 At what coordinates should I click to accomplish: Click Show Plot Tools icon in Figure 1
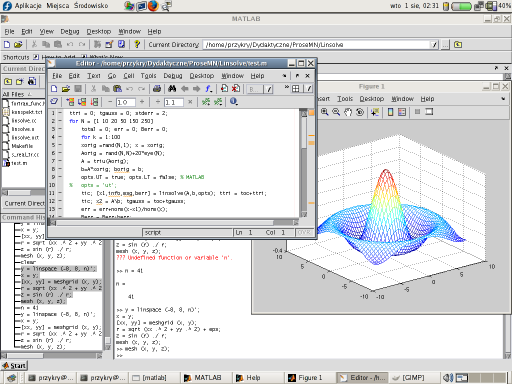(x=429, y=112)
